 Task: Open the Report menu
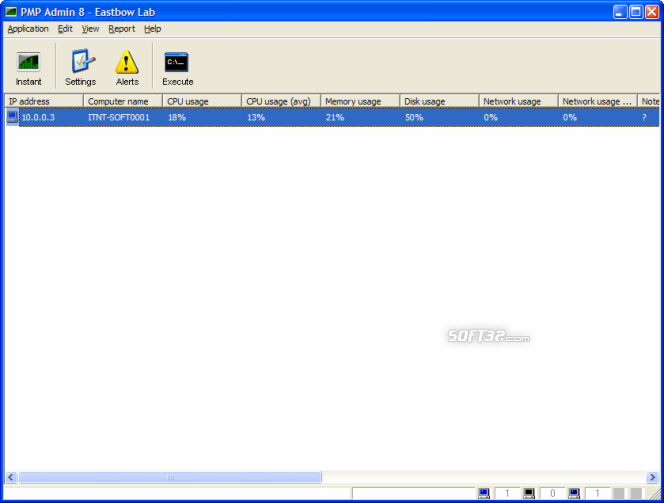(x=122, y=29)
